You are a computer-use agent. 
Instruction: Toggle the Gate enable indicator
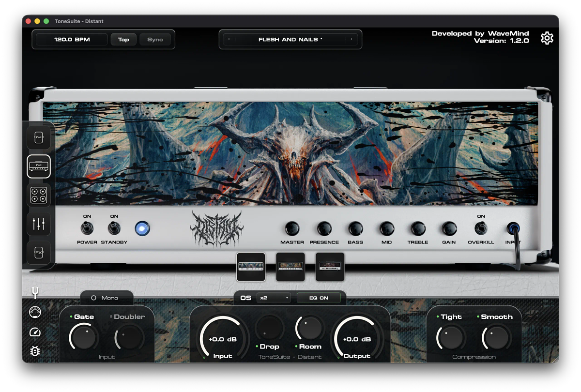click(x=71, y=317)
